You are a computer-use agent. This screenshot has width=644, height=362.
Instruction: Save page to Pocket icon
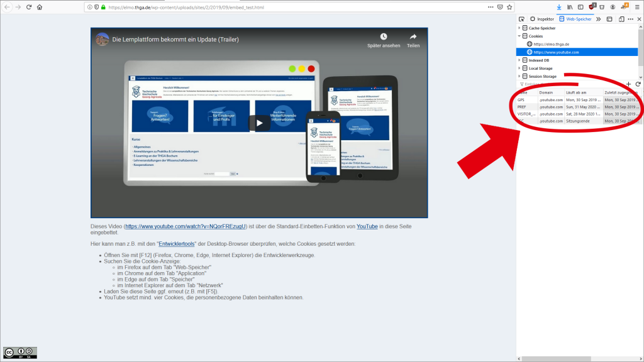coord(500,7)
